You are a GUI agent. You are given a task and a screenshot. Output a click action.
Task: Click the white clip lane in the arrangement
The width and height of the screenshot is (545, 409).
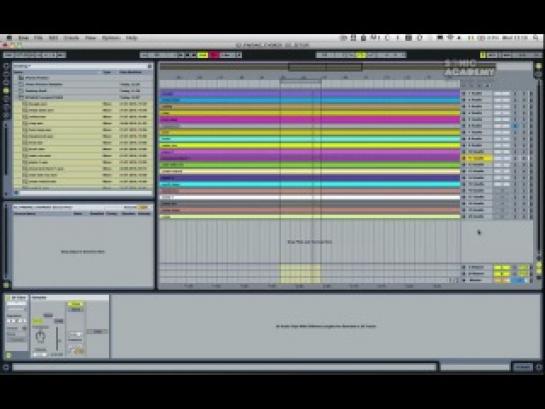(x=310, y=197)
